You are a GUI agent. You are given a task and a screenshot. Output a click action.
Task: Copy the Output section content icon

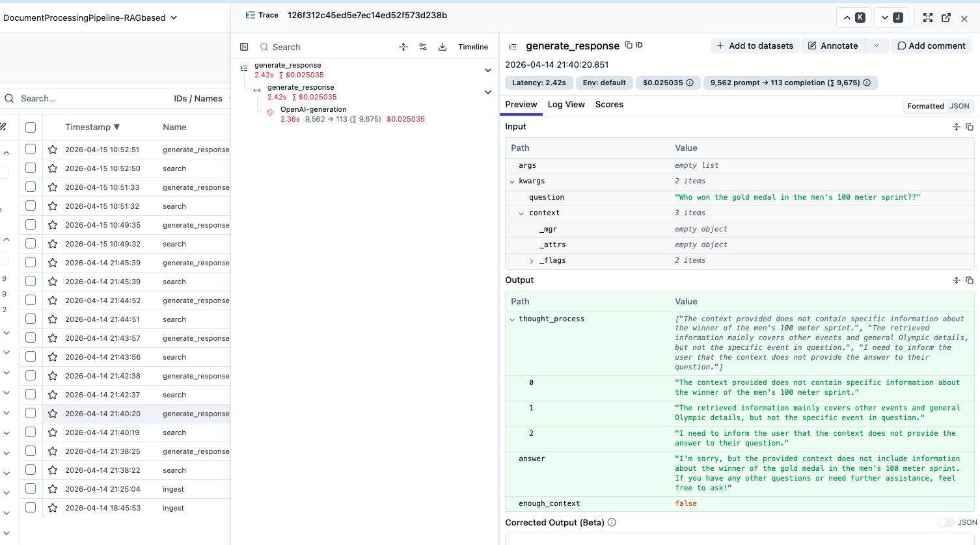pyautogui.click(x=970, y=280)
